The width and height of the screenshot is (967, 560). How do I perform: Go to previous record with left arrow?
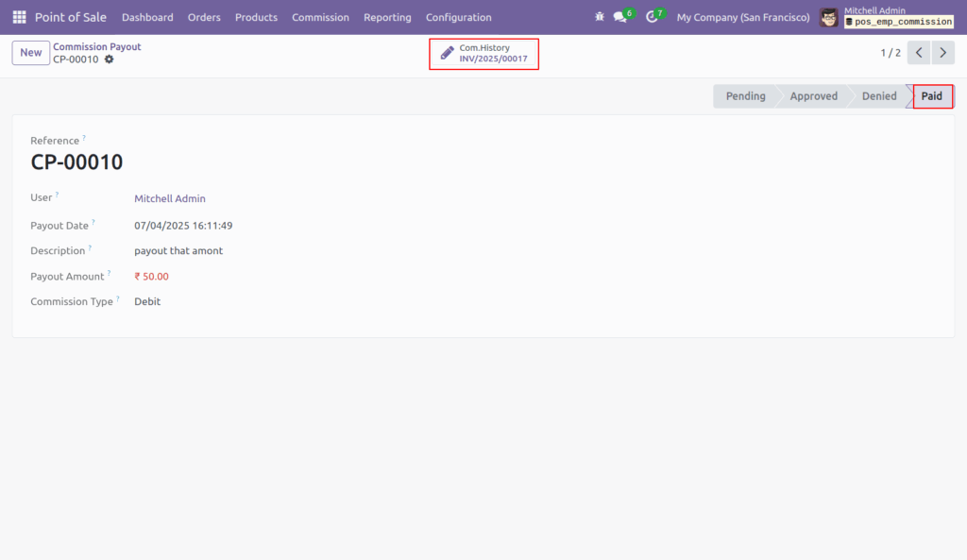tap(918, 52)
